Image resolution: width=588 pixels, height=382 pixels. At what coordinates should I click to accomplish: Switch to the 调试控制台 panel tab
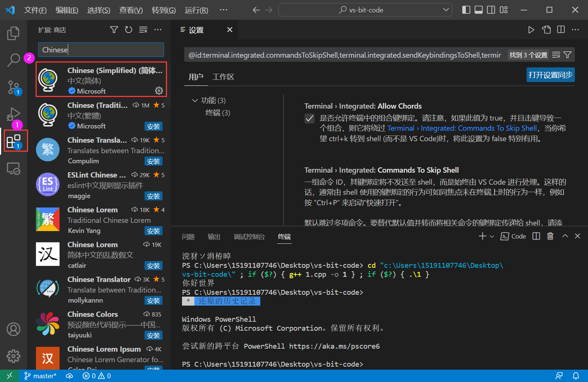(x=249, y=237)
